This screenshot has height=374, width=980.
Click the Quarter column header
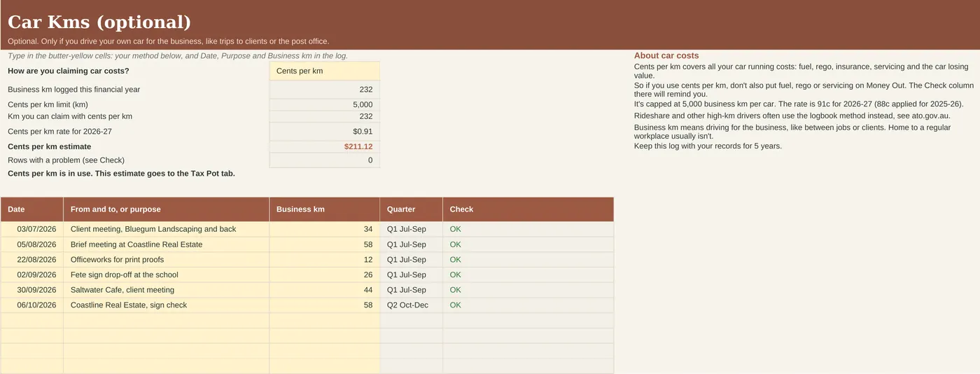[412, 209]
